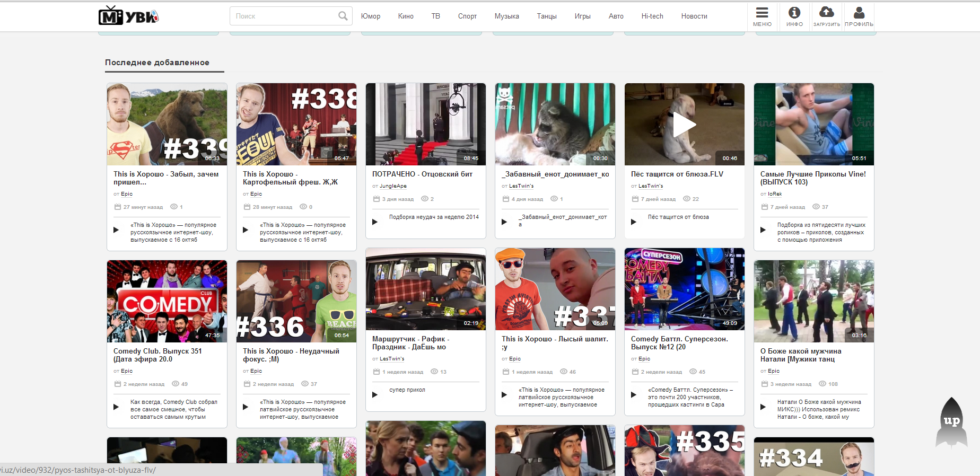Click play arrow on the Vine приколы card

(763, 230)
